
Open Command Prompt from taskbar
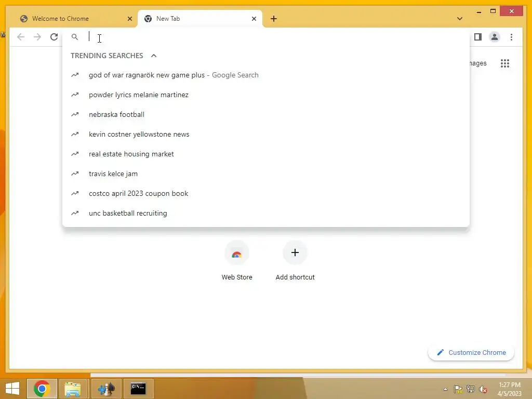pyautogui.click(x=138, y=389)
